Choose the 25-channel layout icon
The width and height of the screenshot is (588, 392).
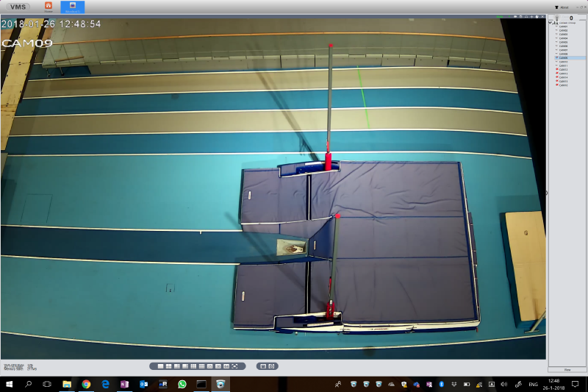tap(209, 366)
